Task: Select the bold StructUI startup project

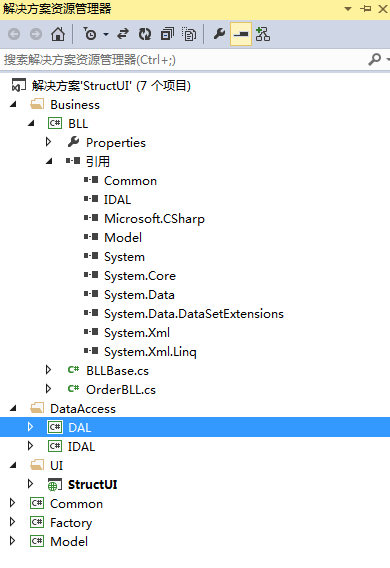Action: coord(92,485)
